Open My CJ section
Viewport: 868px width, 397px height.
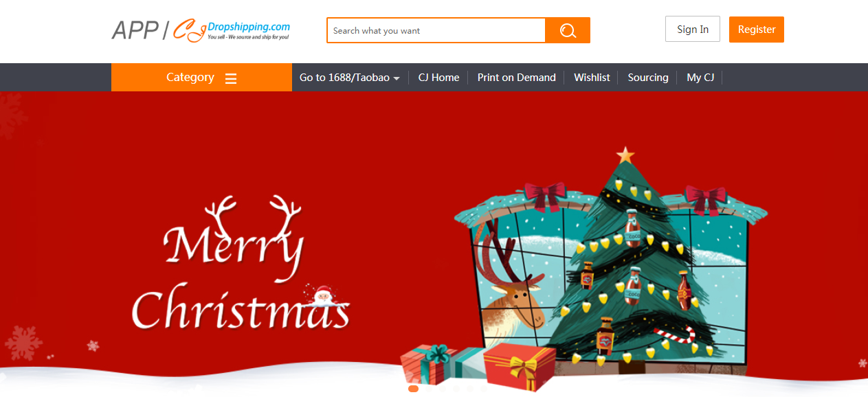pos(700,78)
